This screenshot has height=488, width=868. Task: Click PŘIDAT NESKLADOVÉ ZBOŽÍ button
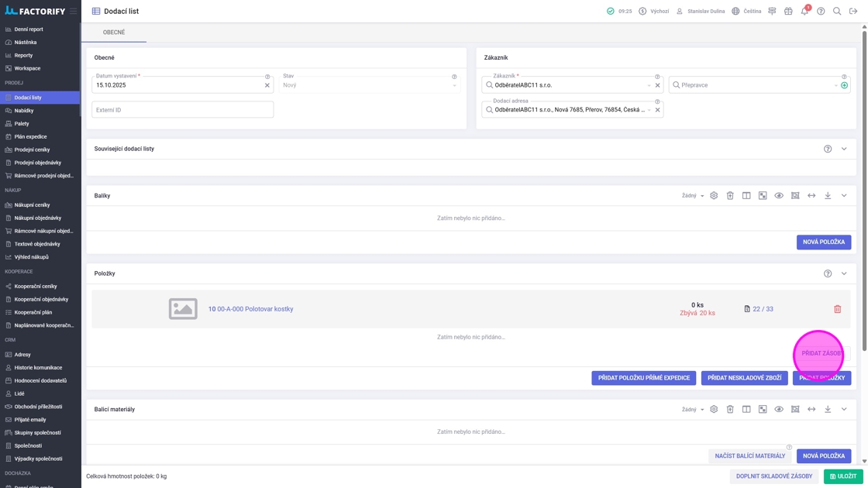pyautogui.click(x=744, y=378)
